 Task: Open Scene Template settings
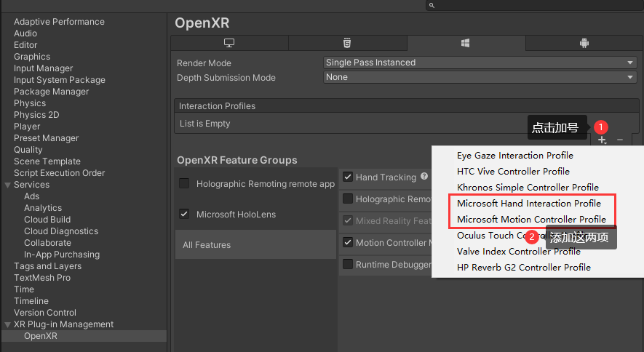click(47, 161)
